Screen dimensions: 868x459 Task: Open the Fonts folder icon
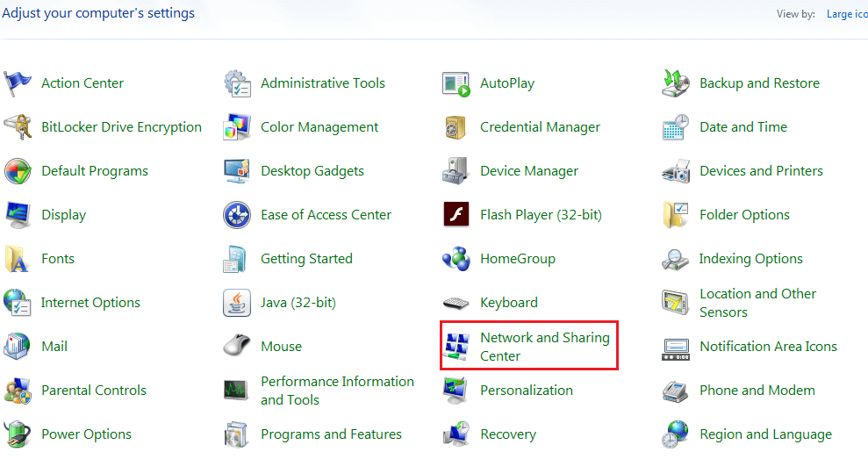[16, 259]
